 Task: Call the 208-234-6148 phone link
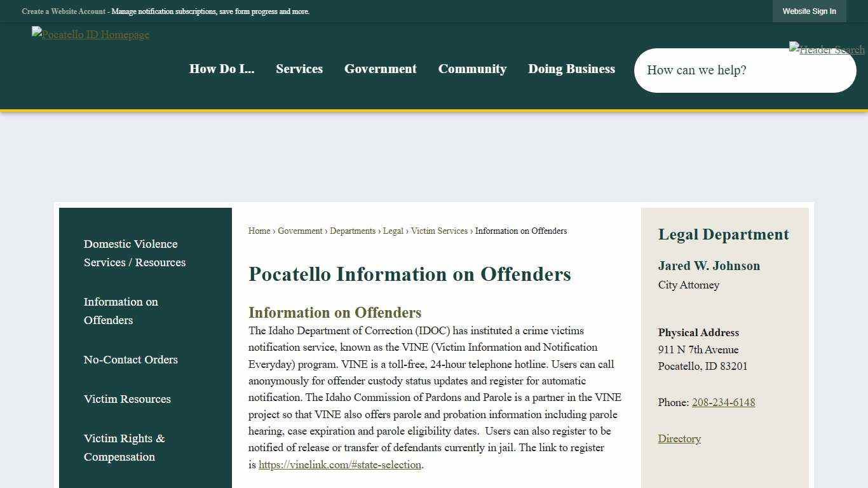pos(723,402)
